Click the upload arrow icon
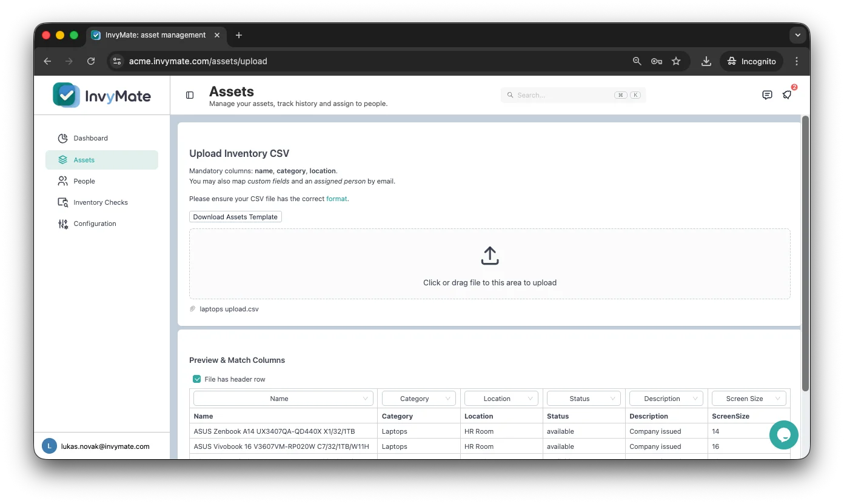Viewport: 844px width, 504px height. point(490,255)
